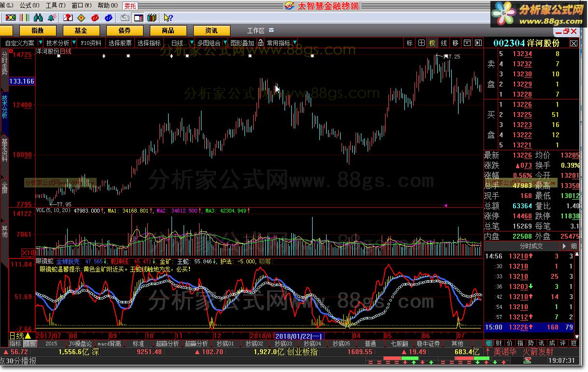Expand the 自定义方案 dropdown arrow

40,43
